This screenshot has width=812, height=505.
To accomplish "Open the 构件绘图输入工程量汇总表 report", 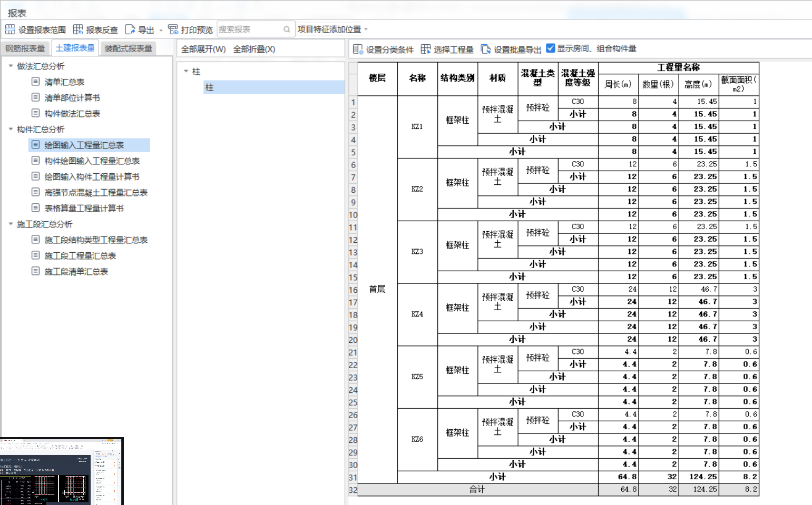I will point(92,161).
